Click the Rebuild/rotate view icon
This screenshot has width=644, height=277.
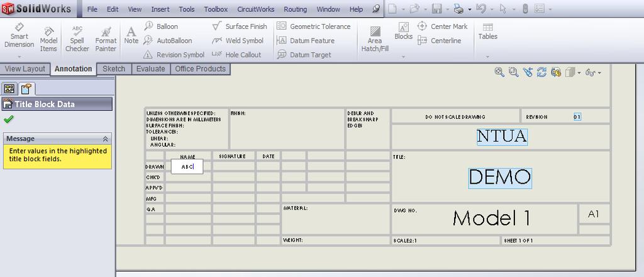[541, 72]
